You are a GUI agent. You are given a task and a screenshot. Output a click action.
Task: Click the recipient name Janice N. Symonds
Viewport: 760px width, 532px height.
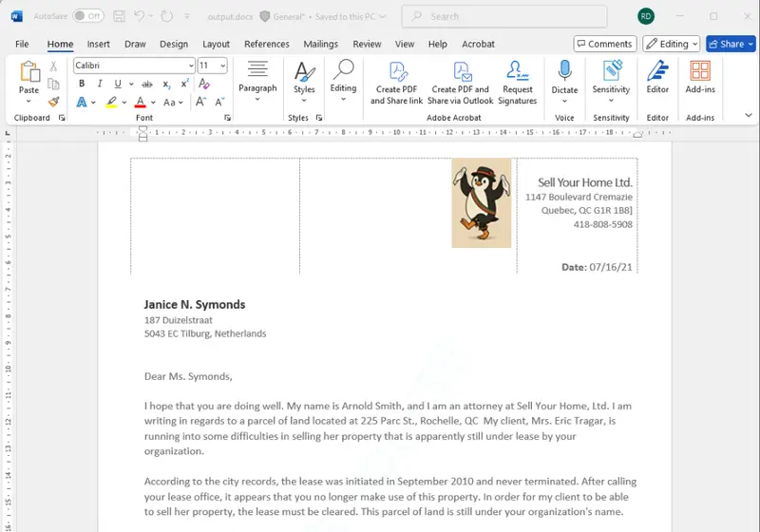pos(195,305)
